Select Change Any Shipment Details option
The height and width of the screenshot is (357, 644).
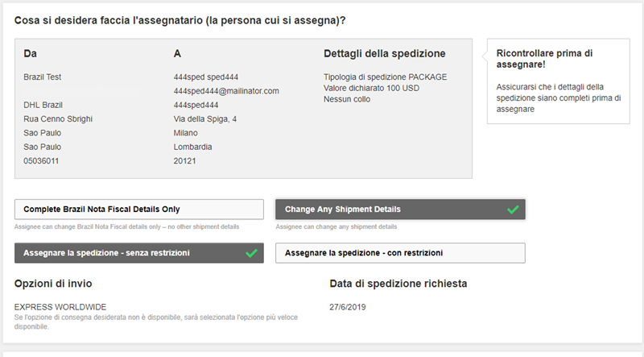(400, 210)
